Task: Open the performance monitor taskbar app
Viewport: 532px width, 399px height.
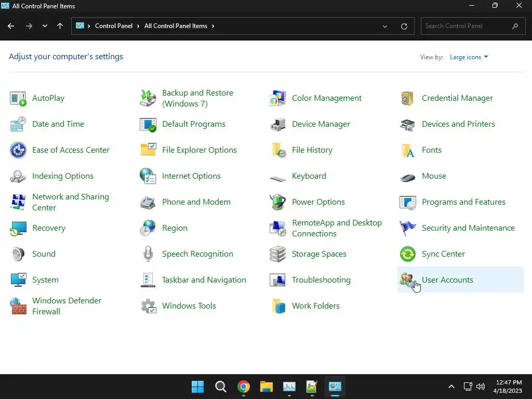Action: [289, 387]
